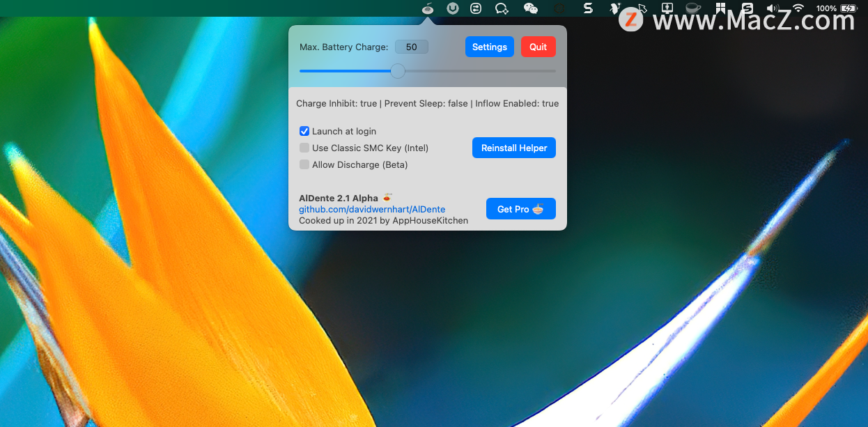Click the blue Settings button

pyautogui.click(x=490, y=47)
